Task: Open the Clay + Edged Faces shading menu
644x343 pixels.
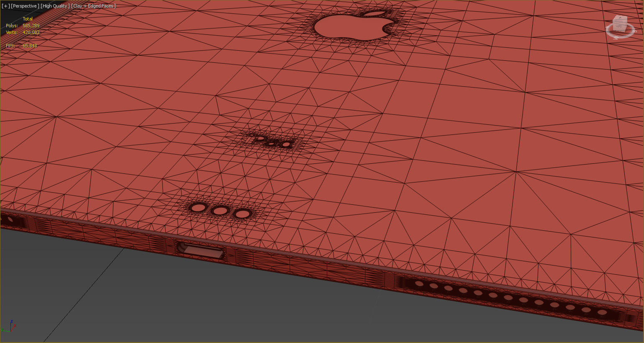Action: [x=94, y=6]
